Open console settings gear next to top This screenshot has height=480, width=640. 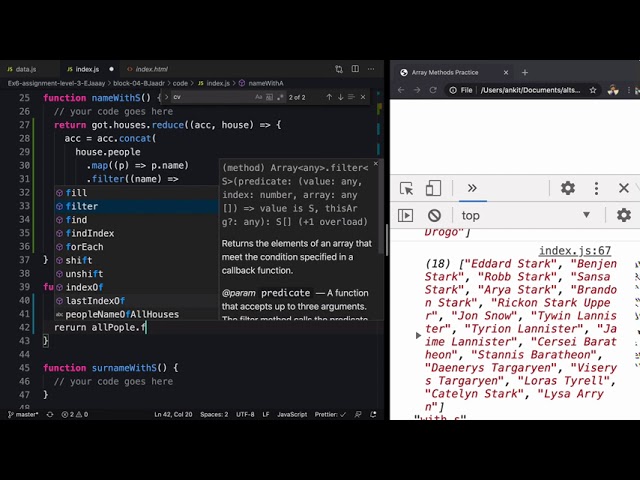(624, 215)
